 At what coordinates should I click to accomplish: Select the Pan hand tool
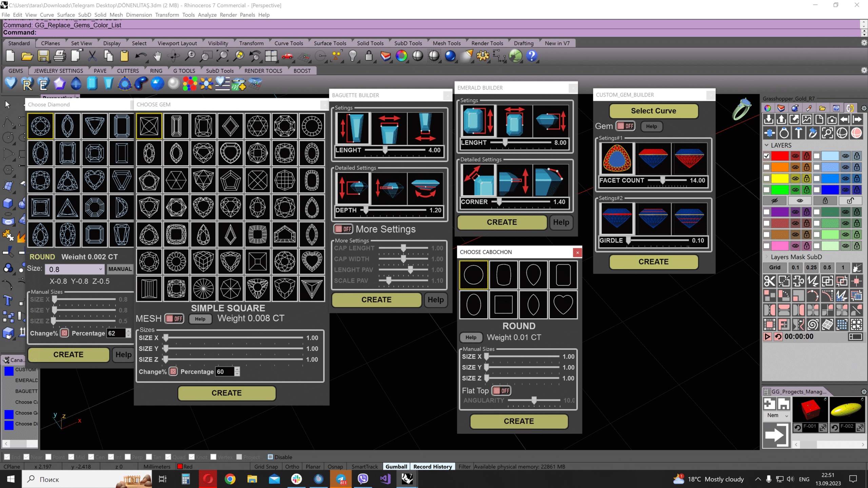pyautogui.click(x=157, y=56)
